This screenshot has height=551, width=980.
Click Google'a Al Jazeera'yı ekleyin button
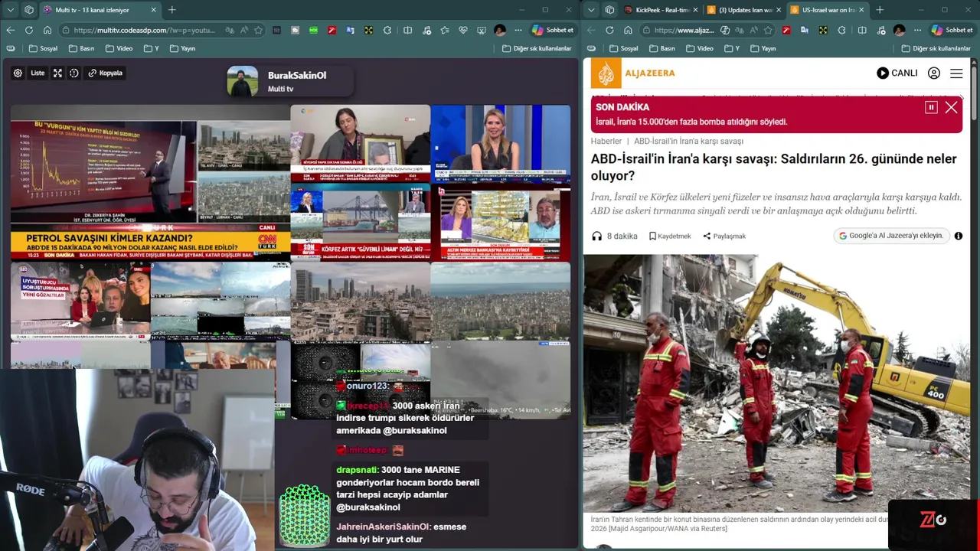[x=891, y=236]
